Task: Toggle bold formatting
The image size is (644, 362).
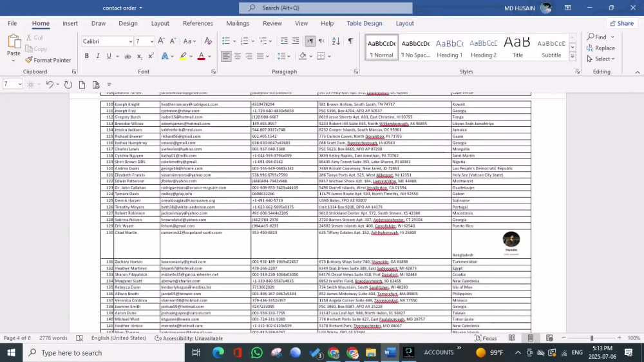Action: pos(87,56)
